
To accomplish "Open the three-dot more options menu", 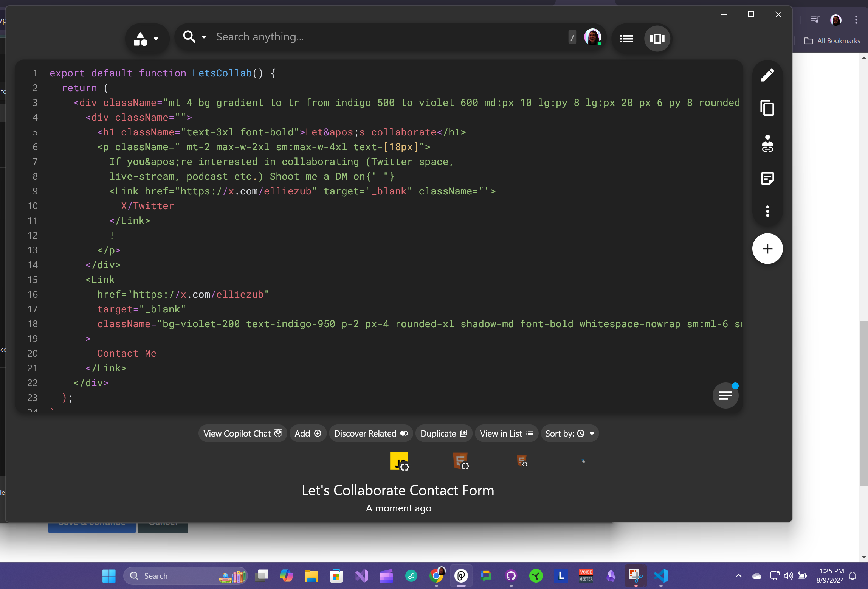I will pos(767,211).
